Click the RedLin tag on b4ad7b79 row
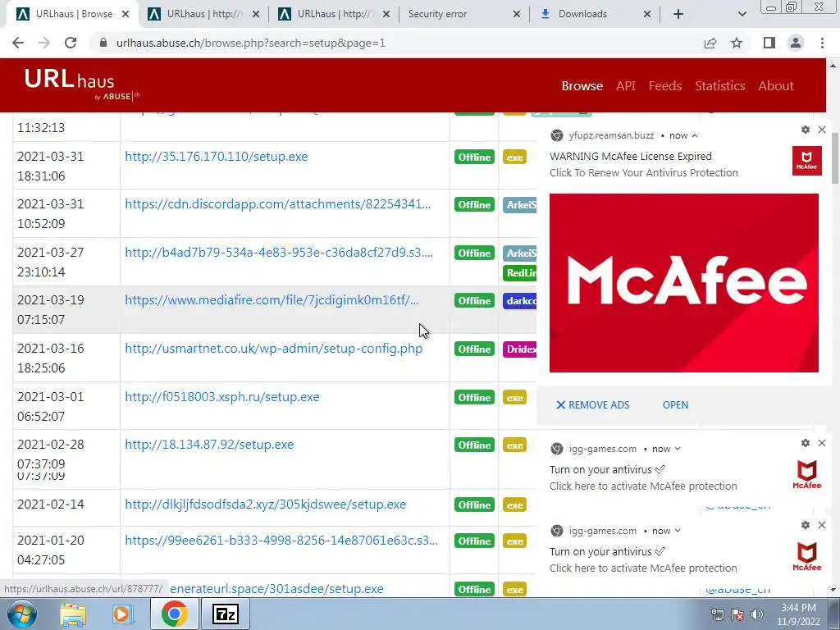 tap(519, 273)
